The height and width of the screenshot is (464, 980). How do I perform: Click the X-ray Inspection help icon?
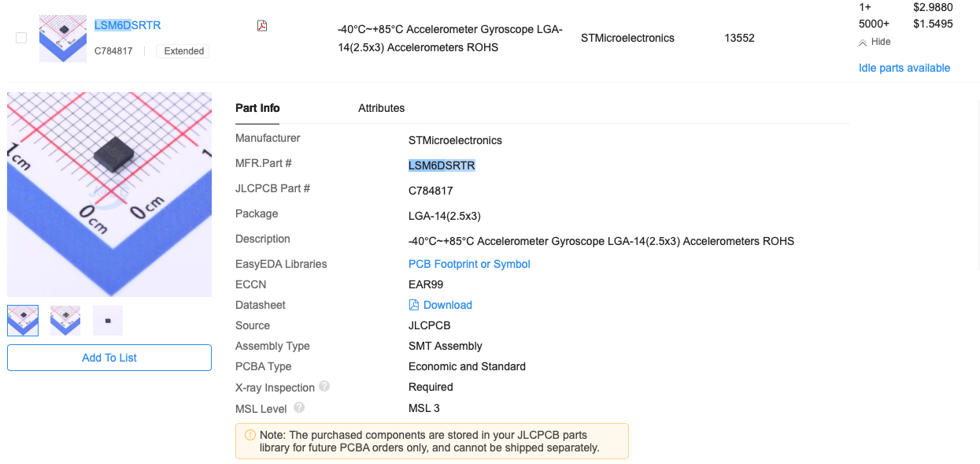click(324, 387)
